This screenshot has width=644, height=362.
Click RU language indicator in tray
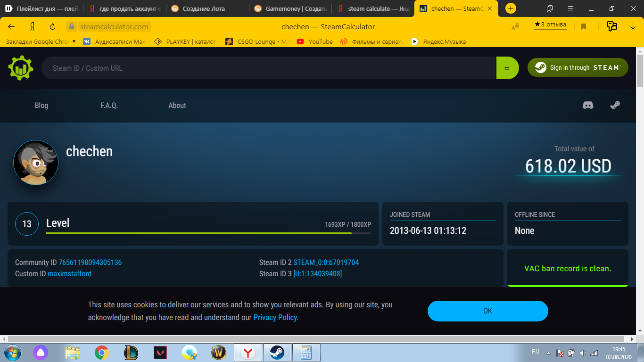point(536,352)
